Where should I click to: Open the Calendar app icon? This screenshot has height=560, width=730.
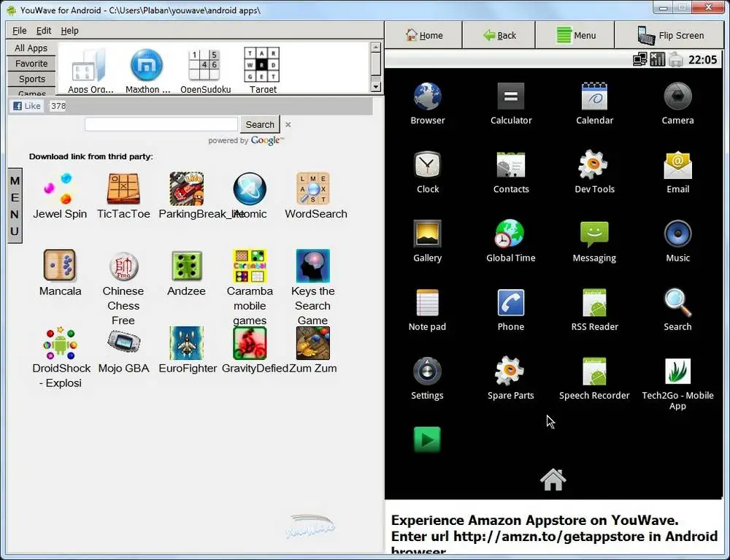594,97
